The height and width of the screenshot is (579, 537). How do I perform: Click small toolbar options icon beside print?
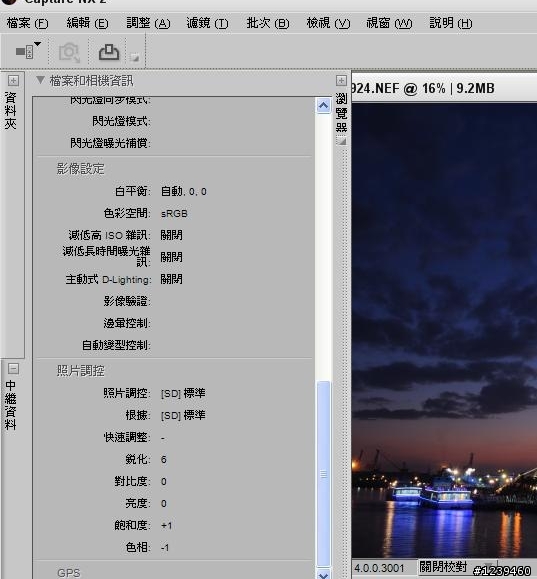tap(134, 57)
